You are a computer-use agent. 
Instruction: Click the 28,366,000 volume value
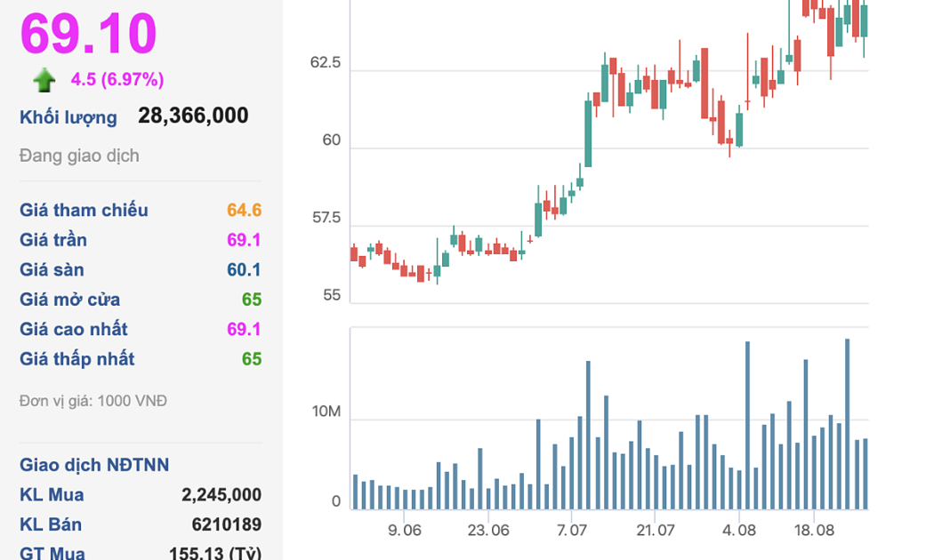[193, 116]
